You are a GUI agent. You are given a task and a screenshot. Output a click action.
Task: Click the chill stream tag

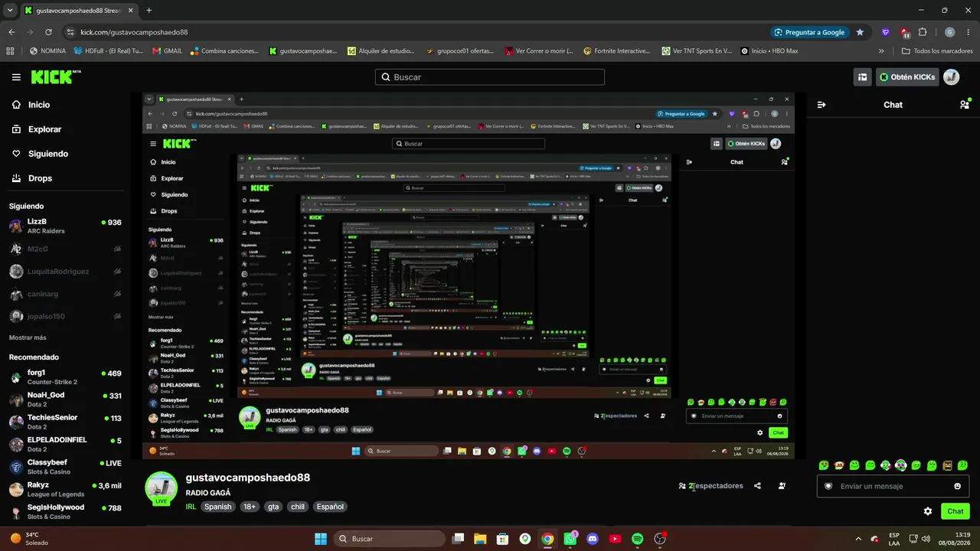pyautogui.click(x=297, y=507)
